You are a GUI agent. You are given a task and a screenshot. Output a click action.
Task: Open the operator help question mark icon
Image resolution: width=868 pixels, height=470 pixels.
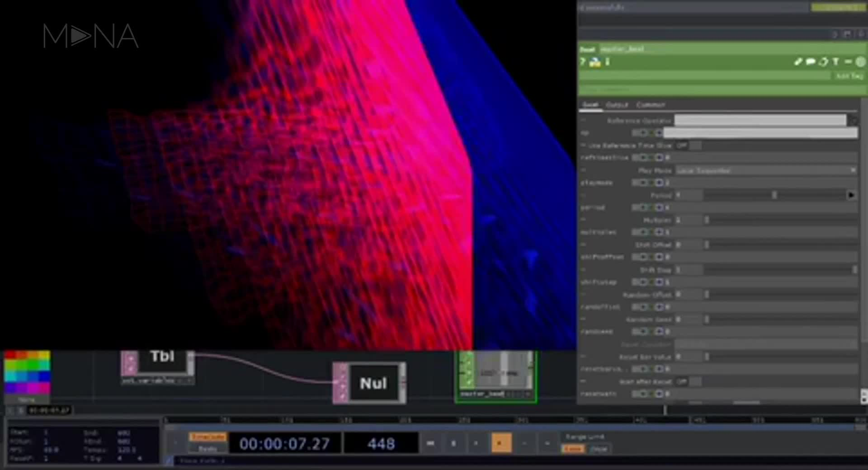583,62
